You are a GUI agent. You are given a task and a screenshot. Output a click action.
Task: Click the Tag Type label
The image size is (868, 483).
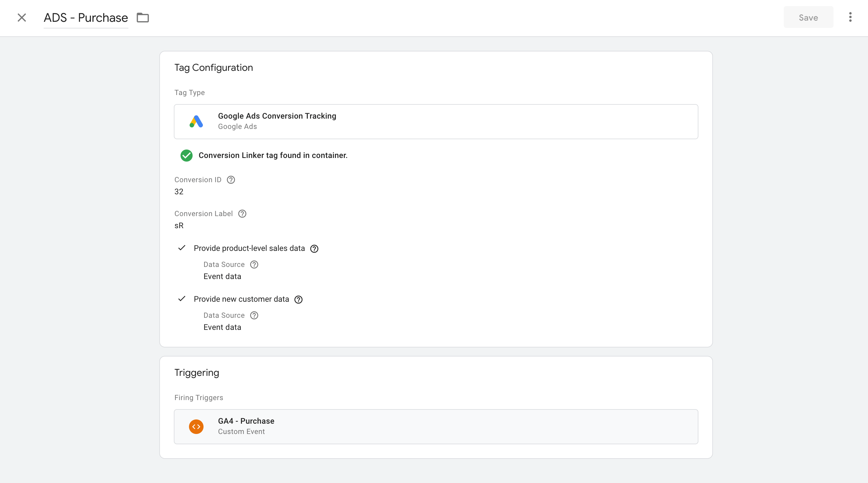click(x=190, y=93)
